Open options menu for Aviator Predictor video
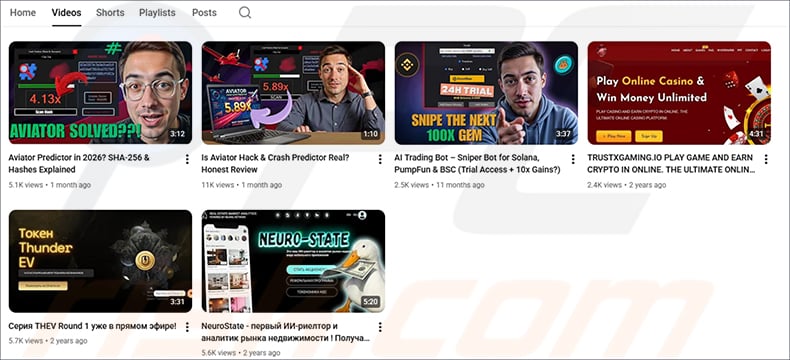Image resolution: width=790 pixels, height=360 pixels. (x=187, y=159)
